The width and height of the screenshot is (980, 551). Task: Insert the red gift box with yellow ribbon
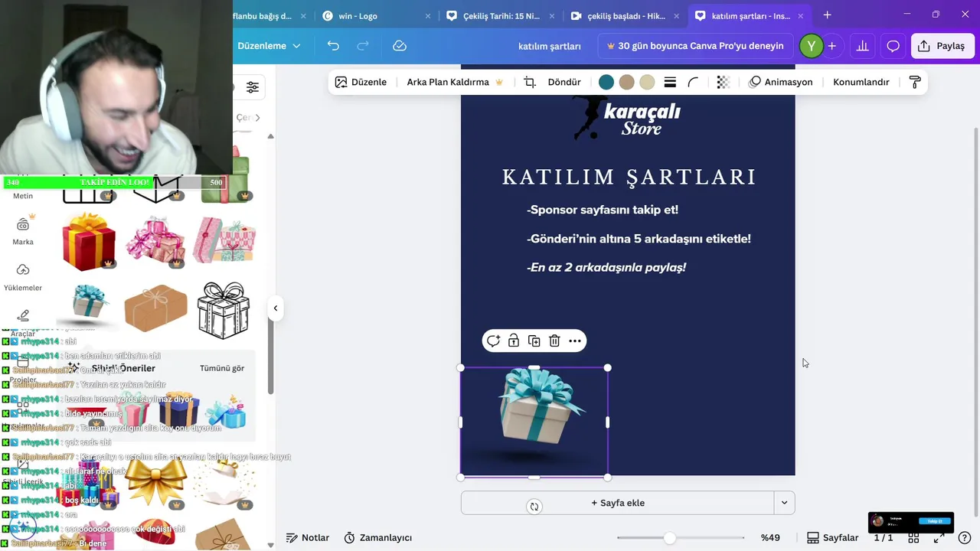pos(89,241)
